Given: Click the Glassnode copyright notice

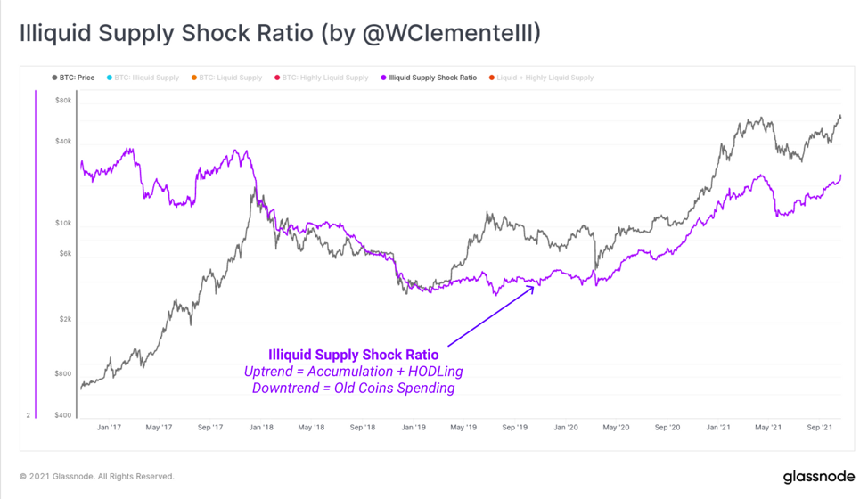Looking at the screenshot, I should tap(97, 477).
